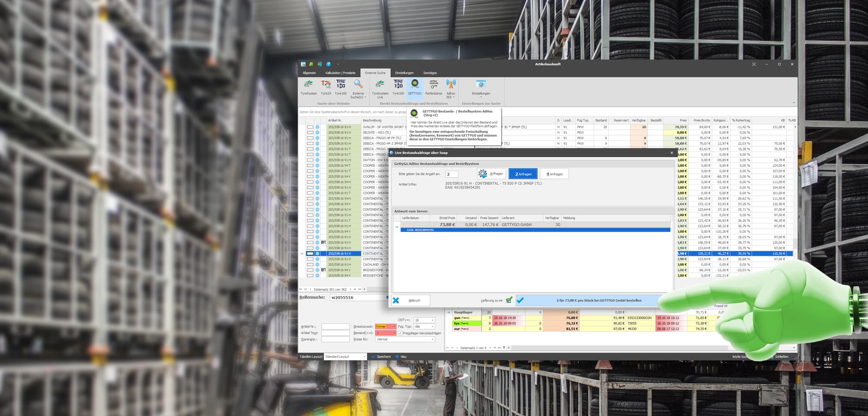Open the DOT>= dropdown showing 18
Viewport: 868px width, 416px height.
[432, 320]
